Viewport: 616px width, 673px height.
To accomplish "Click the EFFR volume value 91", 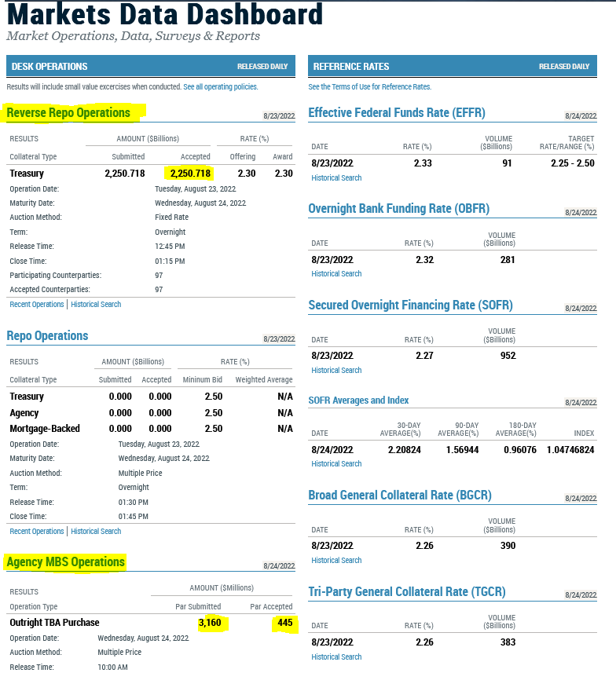I will (507, 163).
